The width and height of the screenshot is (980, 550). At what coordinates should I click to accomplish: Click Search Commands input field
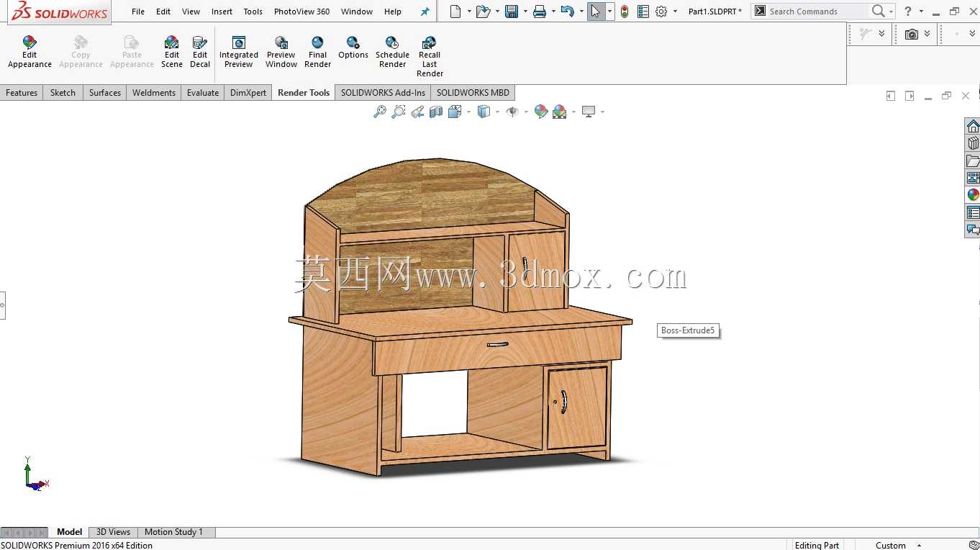click(817, 12)
